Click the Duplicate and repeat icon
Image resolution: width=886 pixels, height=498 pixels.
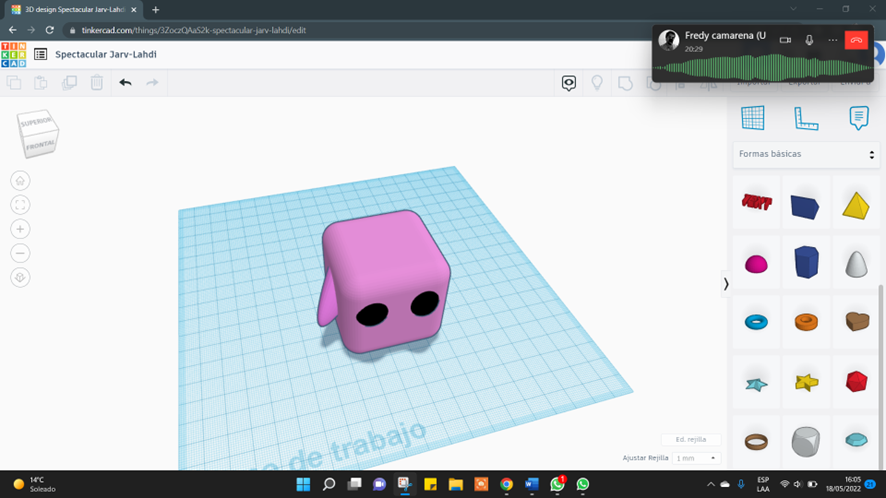[69, 83]
